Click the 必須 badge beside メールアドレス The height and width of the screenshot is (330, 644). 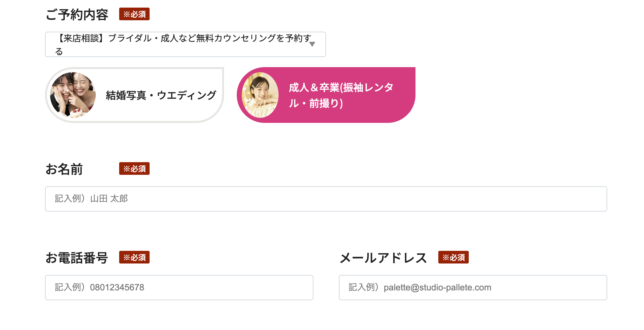453,257
